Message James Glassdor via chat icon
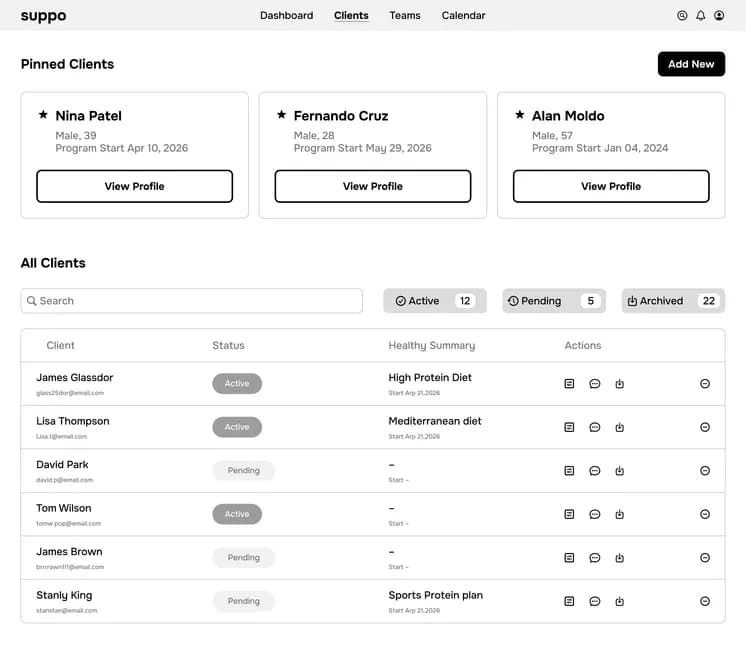Screen dimensions: 746x659 [594, 384]
